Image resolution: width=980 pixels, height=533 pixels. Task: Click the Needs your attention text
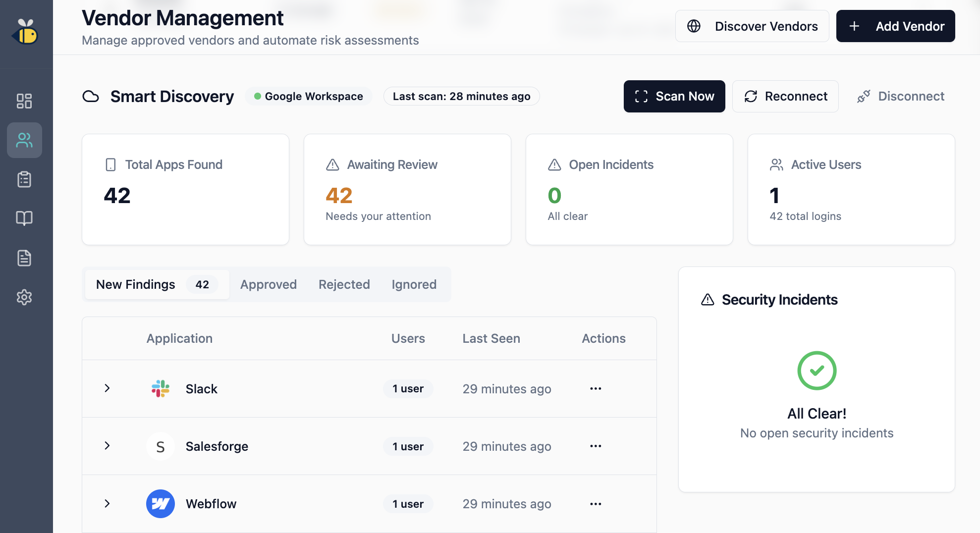tap(379, 216)
